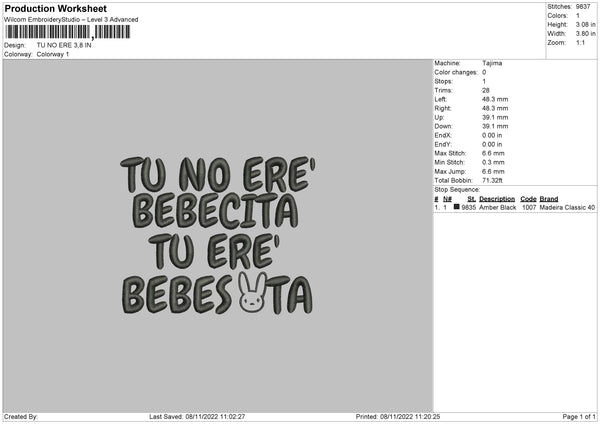Viewport: 600px width, 424px height.
Task: Select the Description column header
Action: [x=497, y=199]
